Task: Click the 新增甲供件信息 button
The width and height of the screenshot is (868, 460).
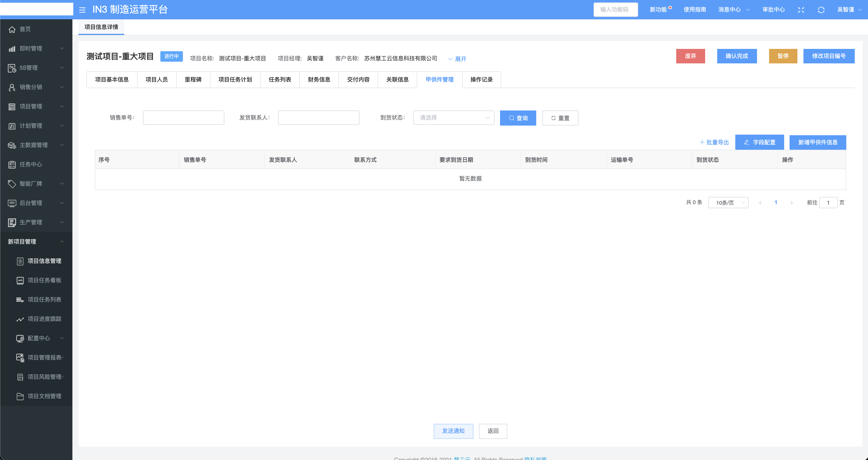Action: point(817,142)
